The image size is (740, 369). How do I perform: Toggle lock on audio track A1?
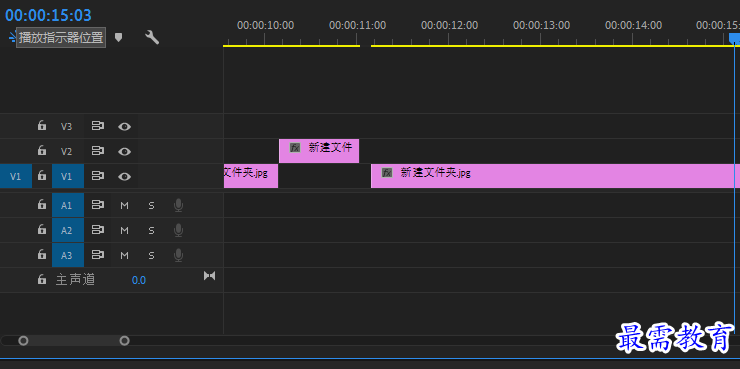tap(42, 204)
